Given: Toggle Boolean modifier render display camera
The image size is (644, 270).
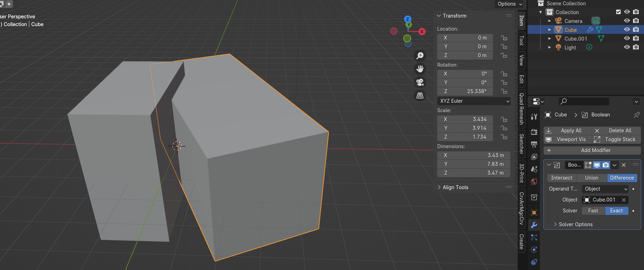Looking at the screenshot, I should 606,165.
